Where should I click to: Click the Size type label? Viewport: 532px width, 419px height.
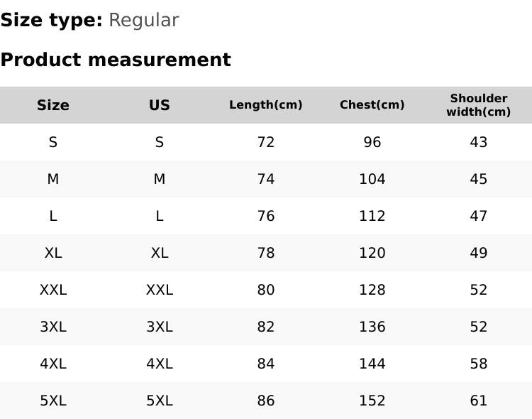pos(52,21)
